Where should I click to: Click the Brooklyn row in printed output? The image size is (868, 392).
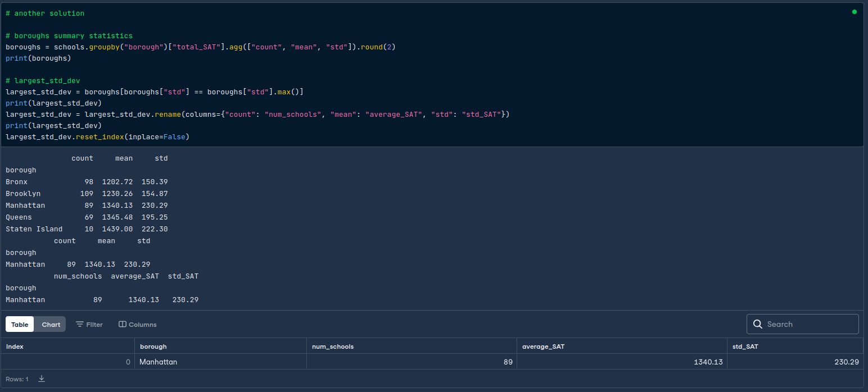pos(87,194)
